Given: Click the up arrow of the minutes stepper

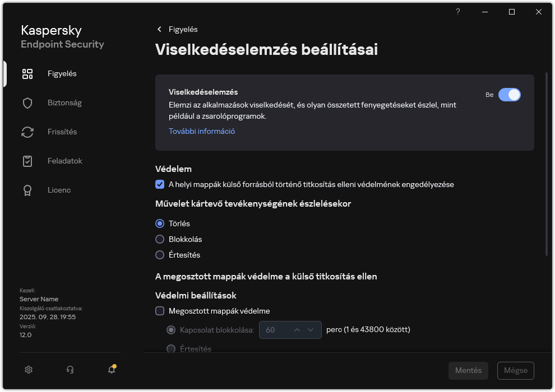Looking at the screenshot, I should (297, 330).
